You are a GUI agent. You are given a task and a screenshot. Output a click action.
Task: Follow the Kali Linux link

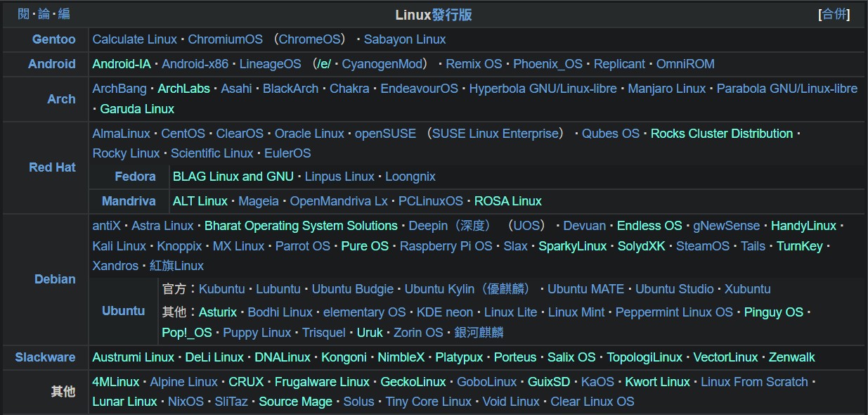tap(119, 246)
